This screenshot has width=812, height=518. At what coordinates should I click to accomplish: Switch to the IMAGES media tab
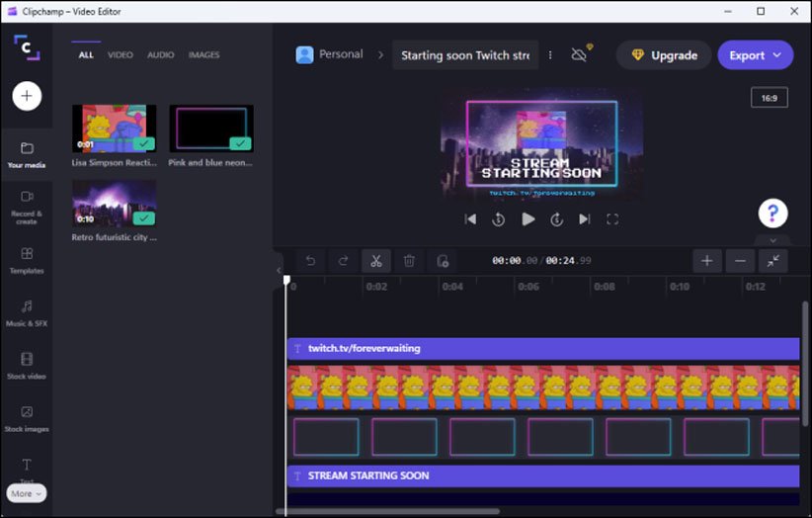pos(203,55)
